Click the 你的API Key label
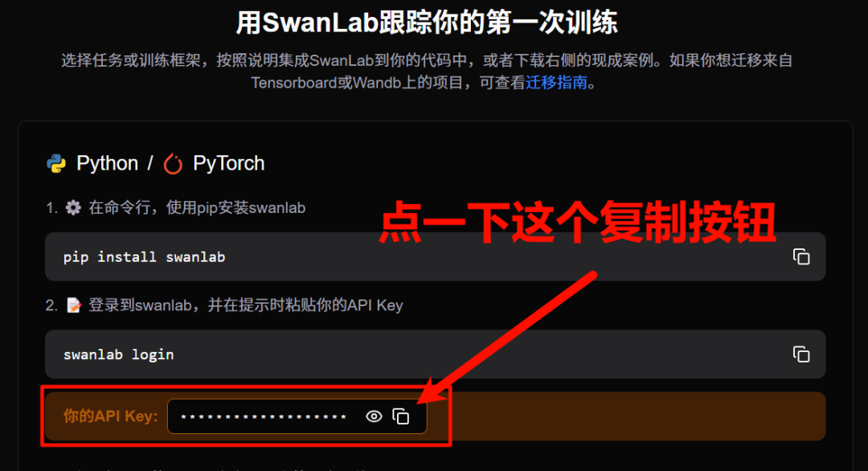This screenshot has width=868, height=471. pos(110,416)
